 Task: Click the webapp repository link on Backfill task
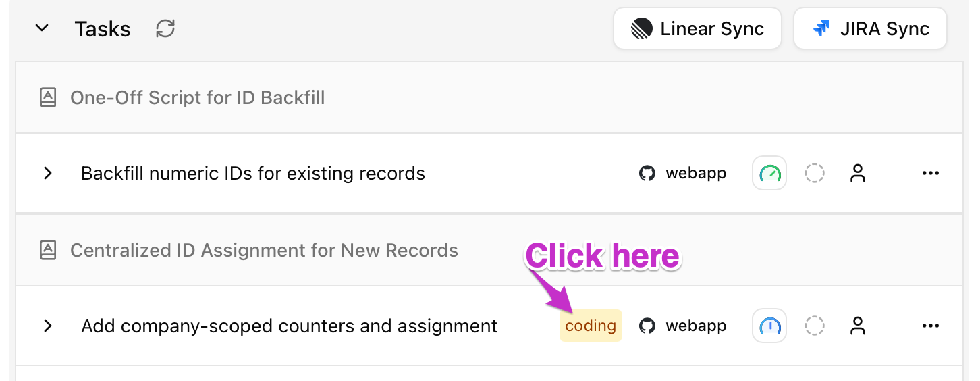click(x=683, y=174)
